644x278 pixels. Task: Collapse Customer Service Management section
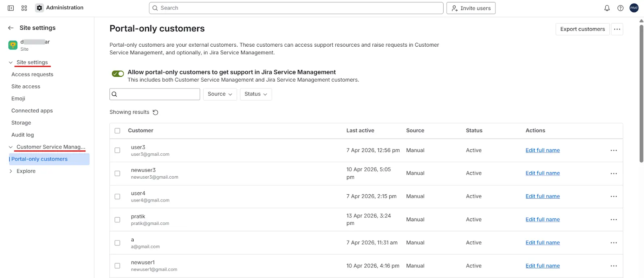click(10, 147)
